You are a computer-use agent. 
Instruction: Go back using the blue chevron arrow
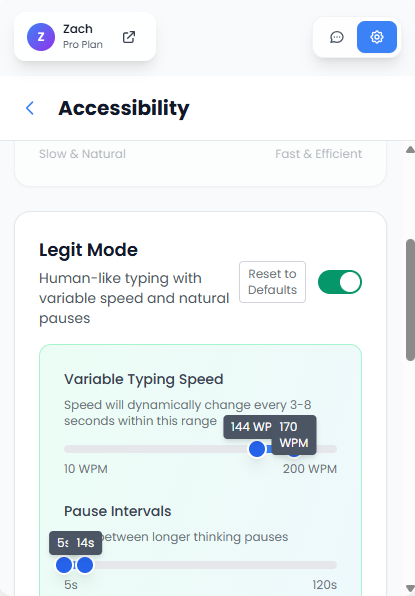[30, 108]
